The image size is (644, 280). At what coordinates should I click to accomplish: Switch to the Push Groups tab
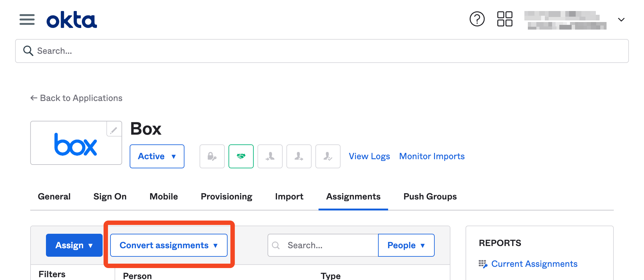point(430,197)
